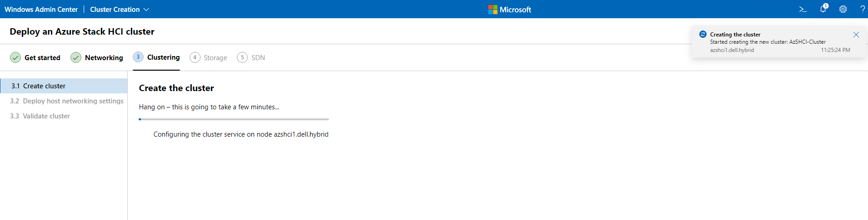
Task: Open the settings gear
Action: click(843, 9)
